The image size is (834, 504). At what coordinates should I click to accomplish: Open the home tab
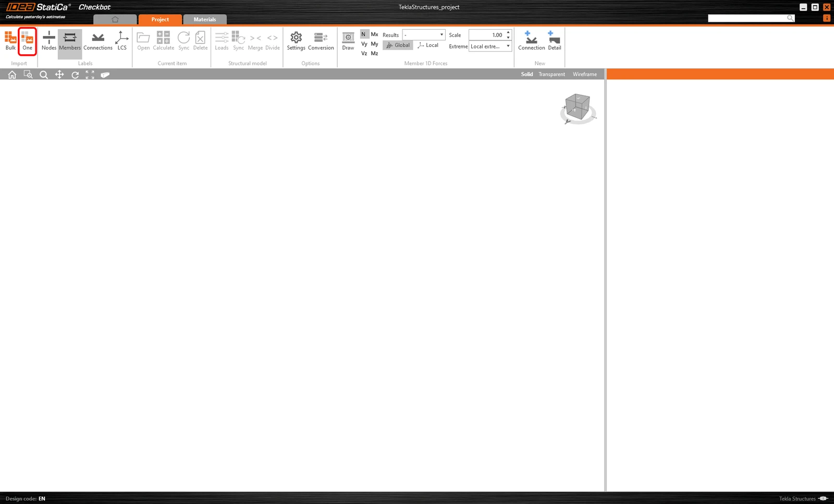(115, 19)
